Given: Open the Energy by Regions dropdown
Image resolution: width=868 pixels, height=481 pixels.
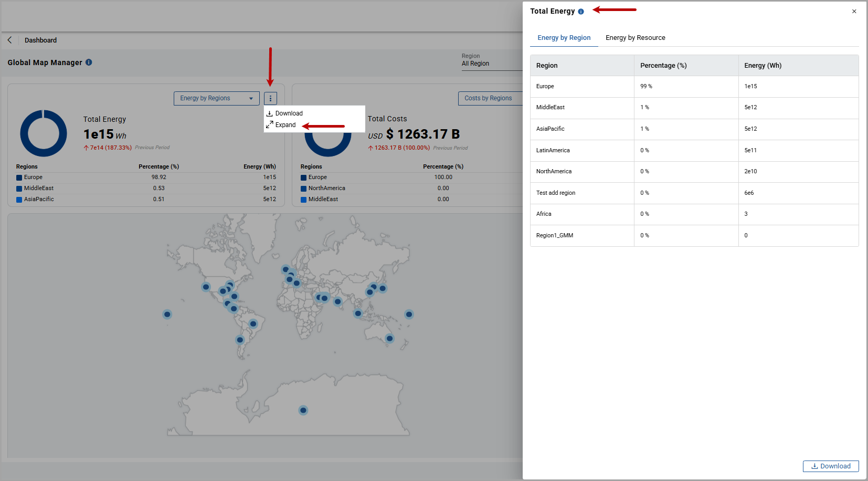Looking at the screenshot, I should tap(217, 98).
